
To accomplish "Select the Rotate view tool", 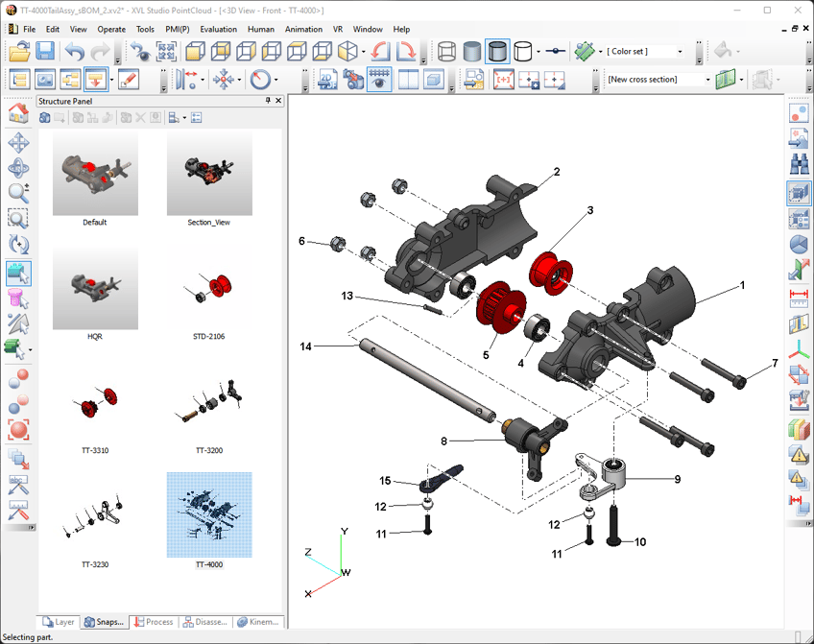I will point(19,169).
